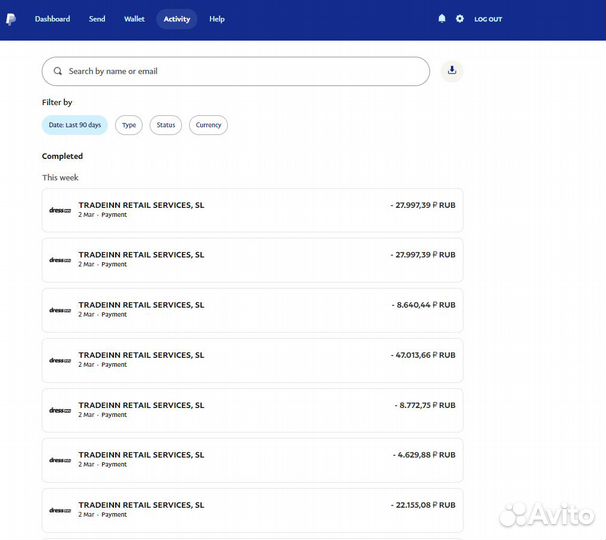Click the amount - 8.640,44 RUB
This screenshot has width=606, height=540.
(424, 305)
